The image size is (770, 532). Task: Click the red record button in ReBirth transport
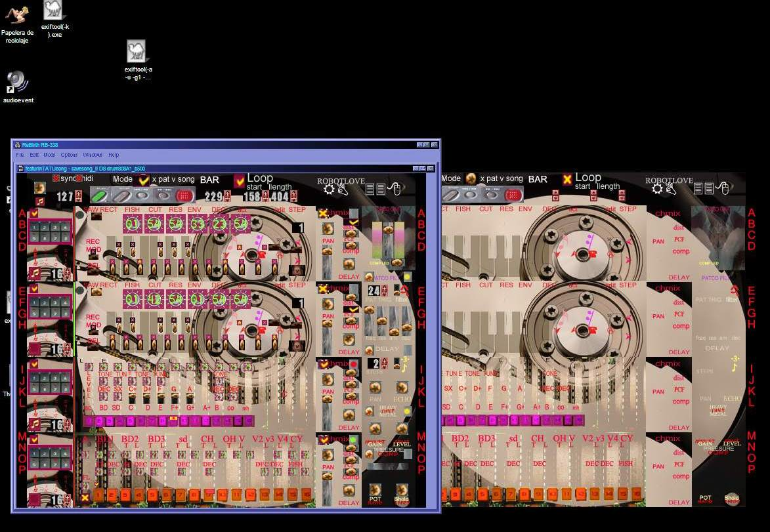tap(184, 196)
